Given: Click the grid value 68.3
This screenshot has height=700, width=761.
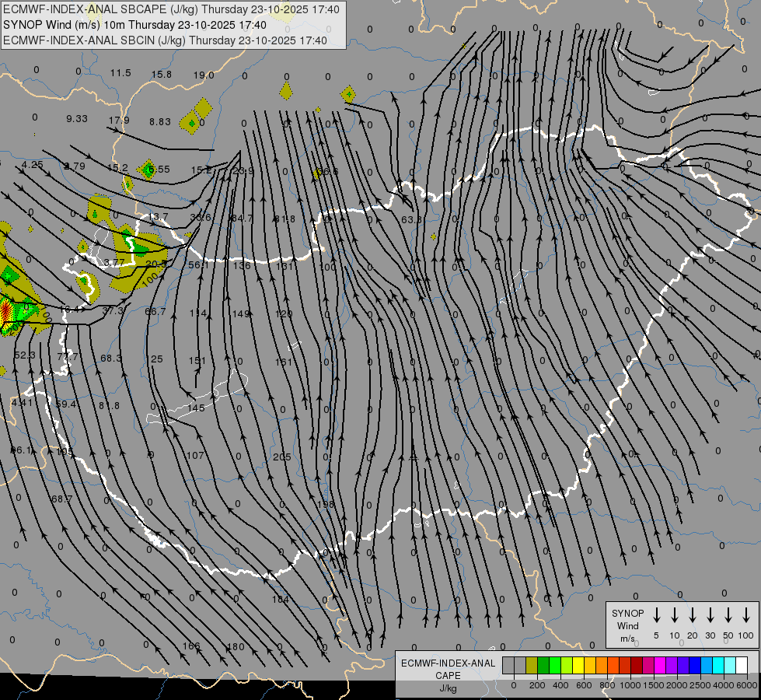Looking at the screenshot, I should click(111, 359).
